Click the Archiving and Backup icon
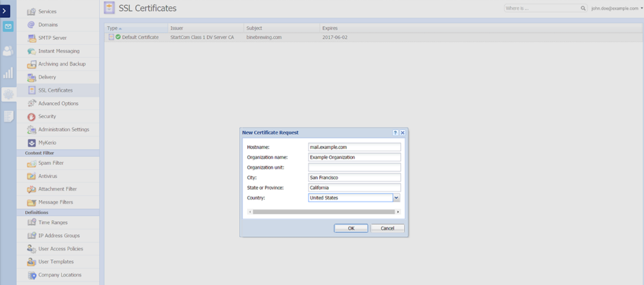 [x=31, y=64]
